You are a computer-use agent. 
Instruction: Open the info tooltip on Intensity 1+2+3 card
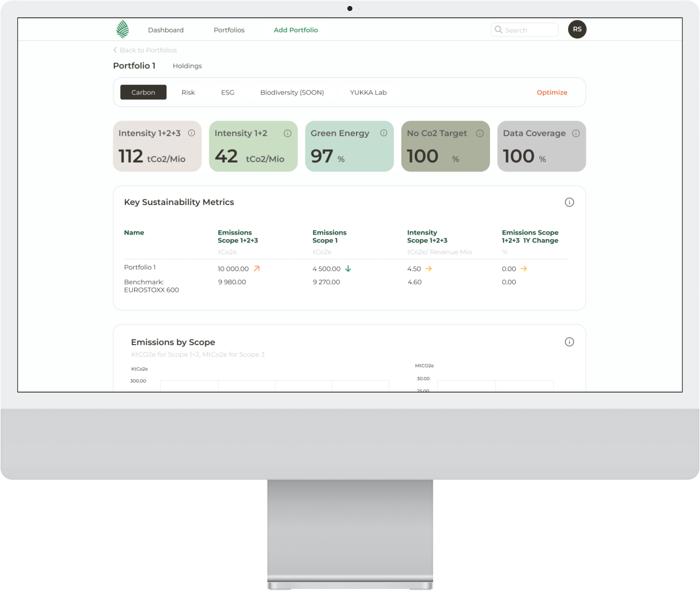click(192, 133)
